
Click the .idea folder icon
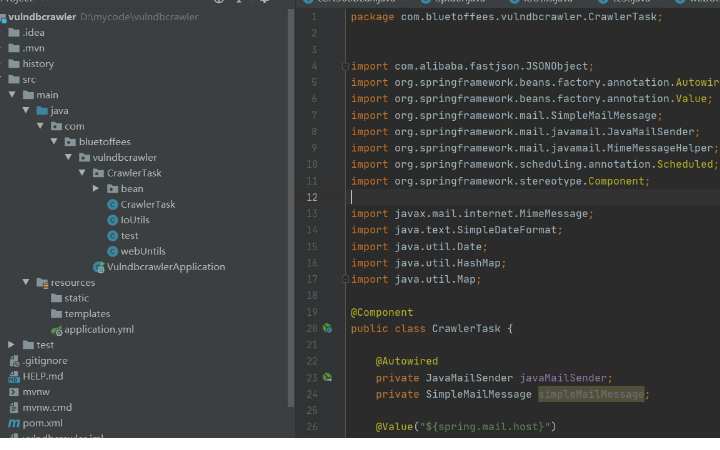[14, 33]
